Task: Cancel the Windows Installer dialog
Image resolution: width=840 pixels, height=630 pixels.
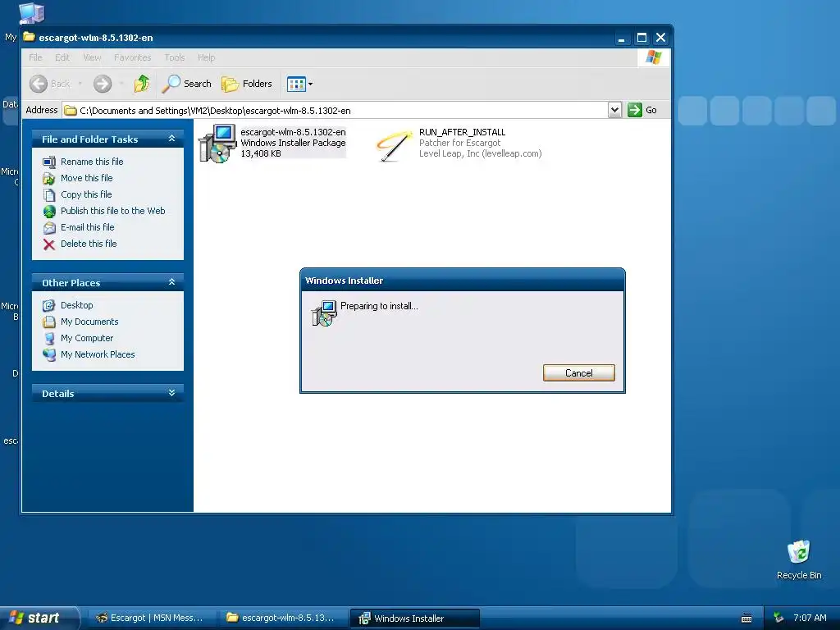Action: click(578, 373)
